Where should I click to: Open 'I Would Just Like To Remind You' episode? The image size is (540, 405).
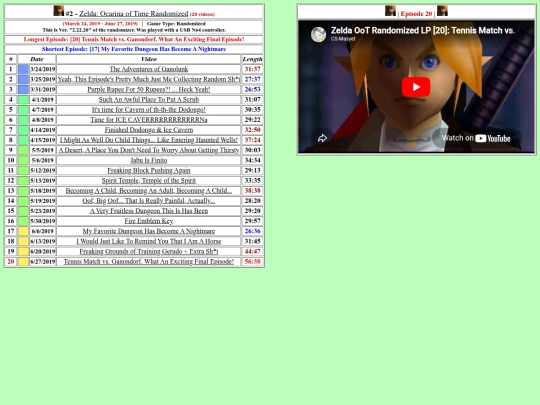point(149,241)
